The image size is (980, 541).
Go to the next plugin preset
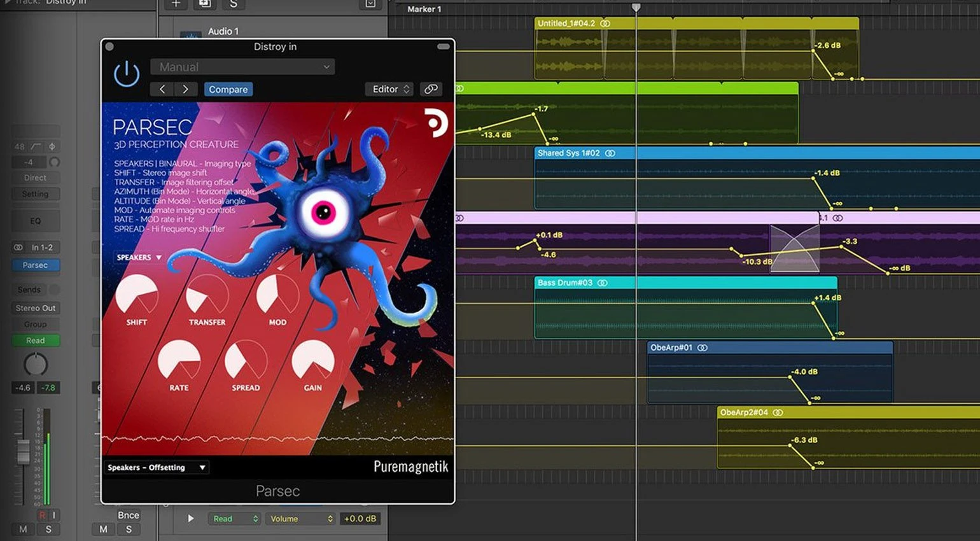185,89
